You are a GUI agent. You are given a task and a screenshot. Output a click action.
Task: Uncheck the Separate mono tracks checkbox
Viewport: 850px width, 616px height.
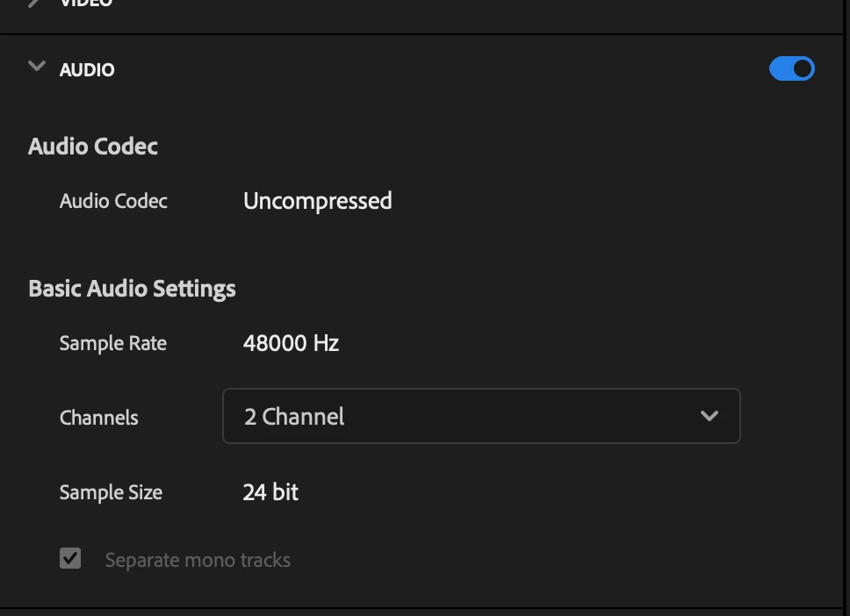click(x=70, y=559)
